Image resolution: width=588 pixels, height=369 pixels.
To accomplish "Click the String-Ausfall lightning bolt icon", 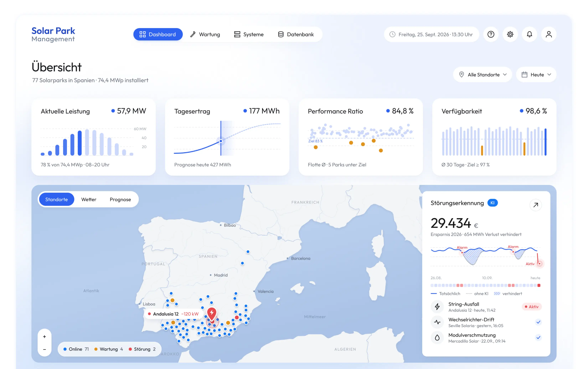I will pos(437,307).
